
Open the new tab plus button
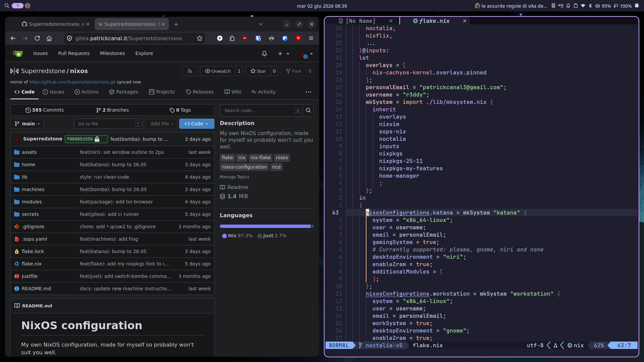coord(176,24)
